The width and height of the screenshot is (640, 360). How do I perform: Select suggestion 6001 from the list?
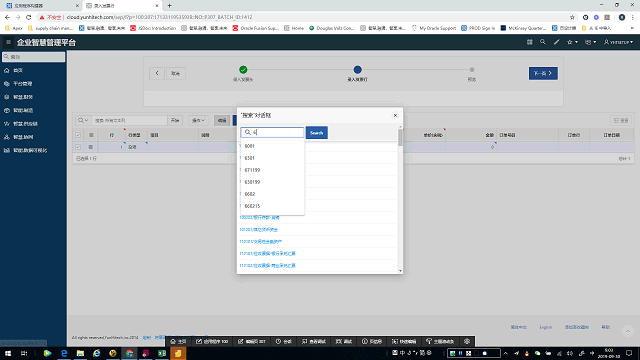272,146
